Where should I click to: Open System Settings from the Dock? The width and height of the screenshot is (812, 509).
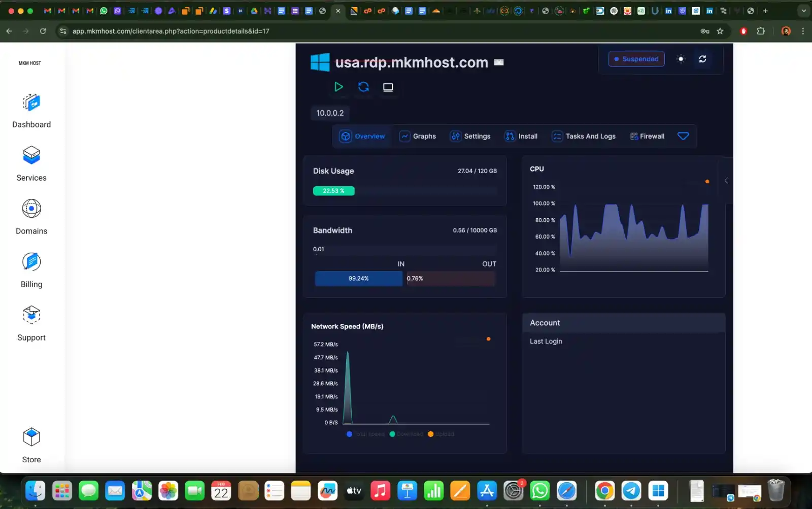coord(514,491)
